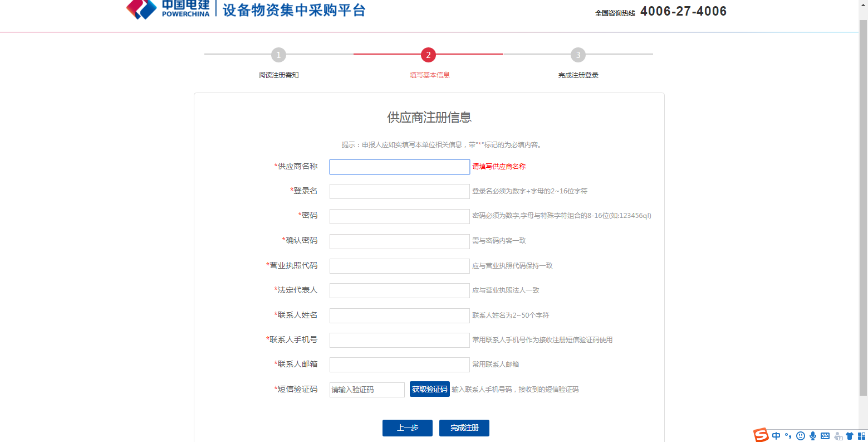The width and height of the screenshot is (868, 442).
Task: Select the 营业执照代码 input field
Action: point(400,266)
